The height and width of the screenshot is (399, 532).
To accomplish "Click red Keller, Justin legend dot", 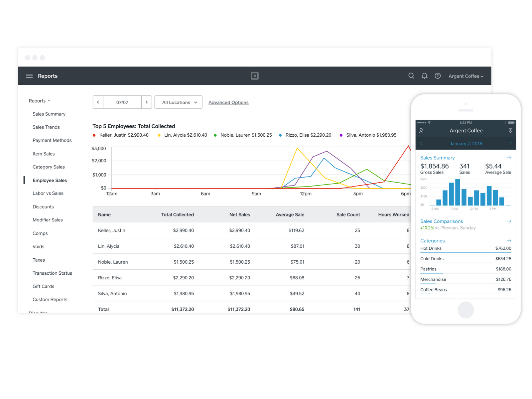I will [x=94, y=135].
